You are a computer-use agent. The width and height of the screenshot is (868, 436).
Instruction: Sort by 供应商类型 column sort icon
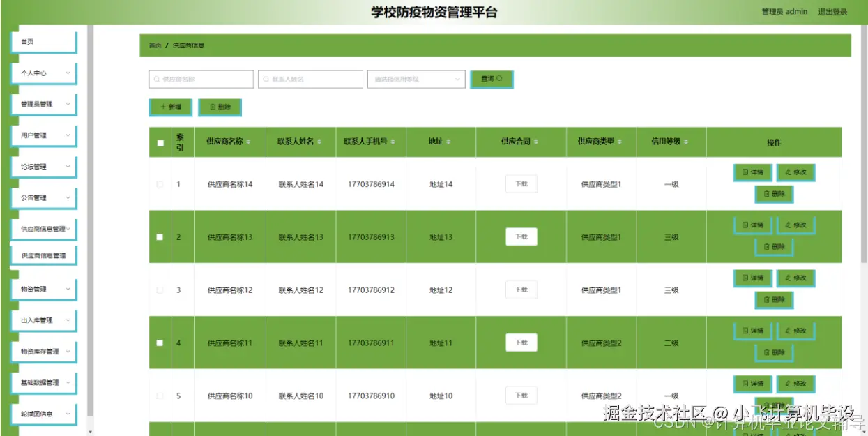tap(620, 142)
